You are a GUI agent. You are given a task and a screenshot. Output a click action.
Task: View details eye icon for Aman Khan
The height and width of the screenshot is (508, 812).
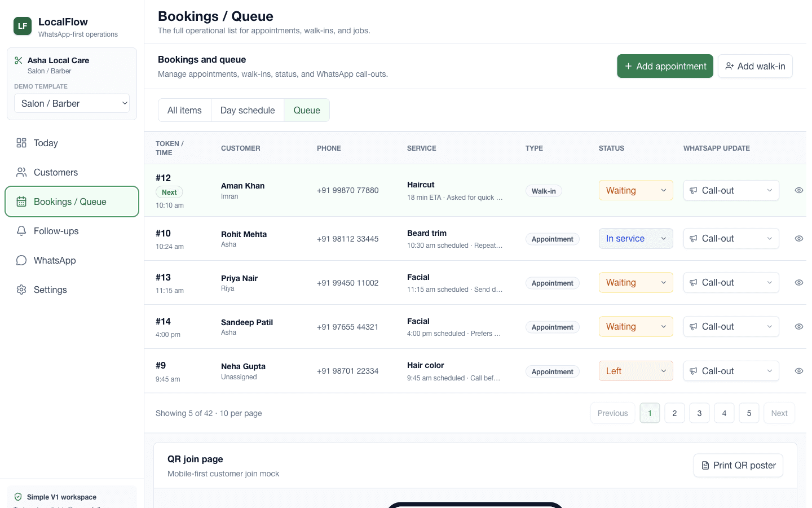pyautogui.click(x=799, y=190)
